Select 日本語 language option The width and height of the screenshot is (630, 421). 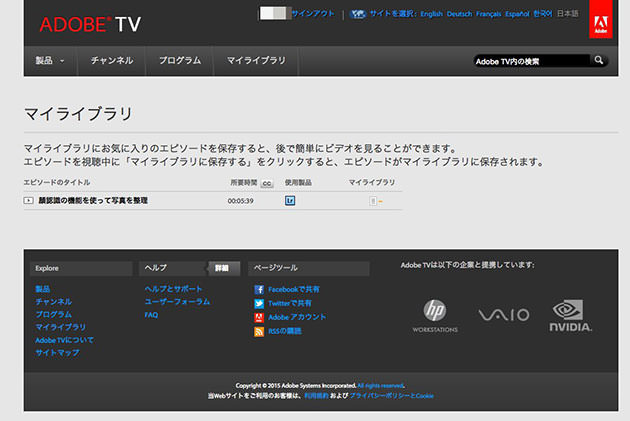point(568,14)
